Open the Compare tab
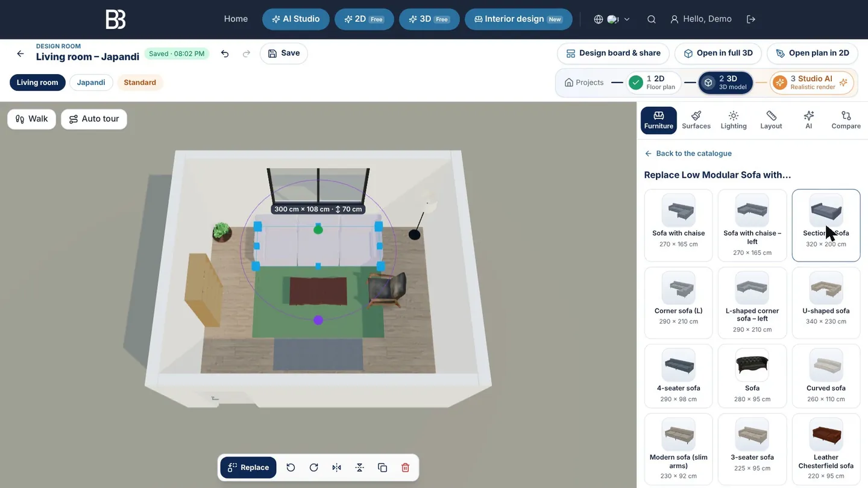 tap(846, 120)
